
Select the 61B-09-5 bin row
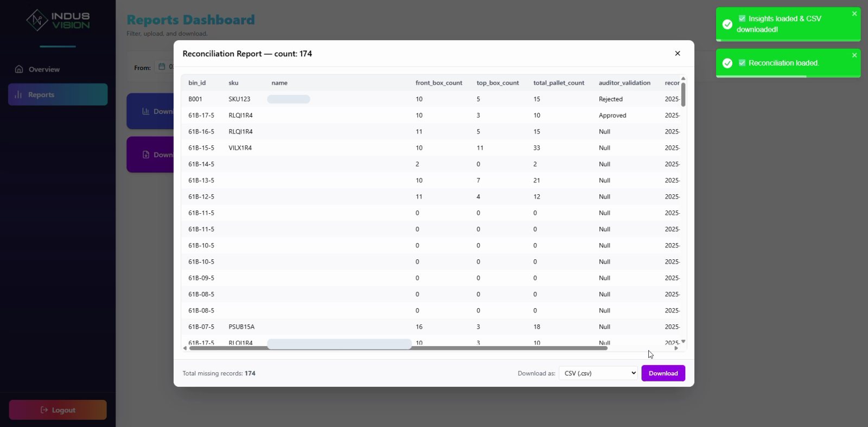coord(431,278)
